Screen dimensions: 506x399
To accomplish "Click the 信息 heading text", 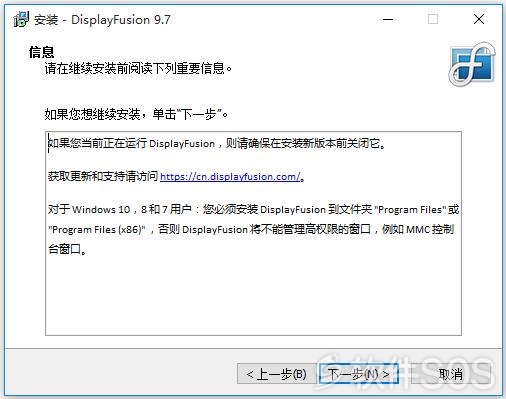I will coord(41,52).
